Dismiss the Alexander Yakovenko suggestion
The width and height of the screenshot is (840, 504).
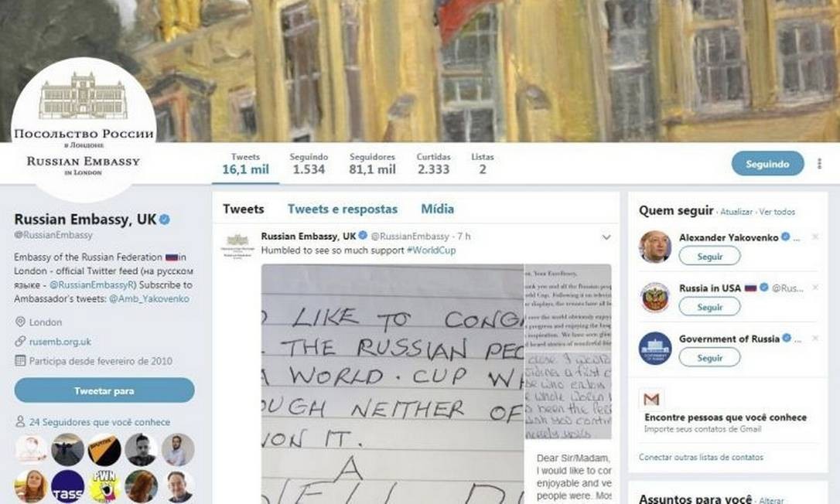pos(814,237)
